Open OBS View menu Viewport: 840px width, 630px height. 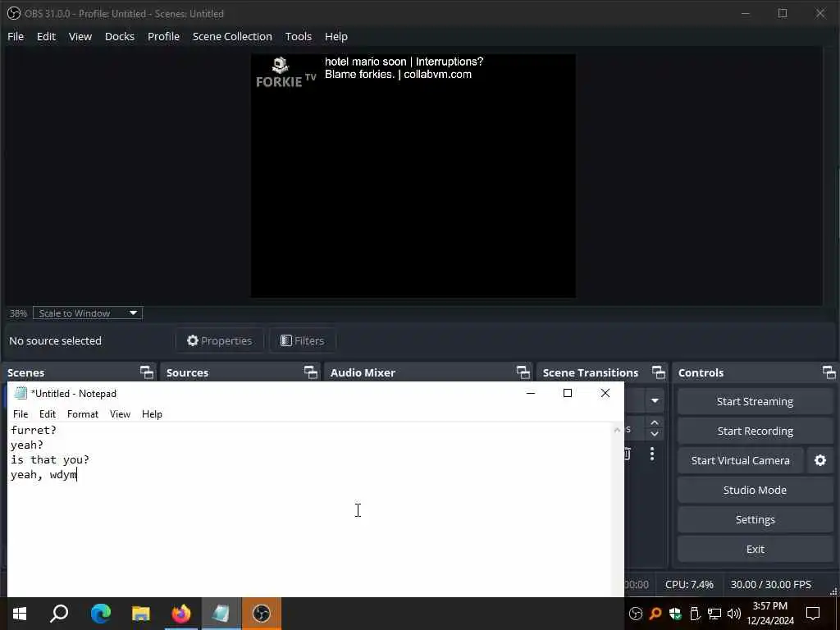(x=80, y=36)
